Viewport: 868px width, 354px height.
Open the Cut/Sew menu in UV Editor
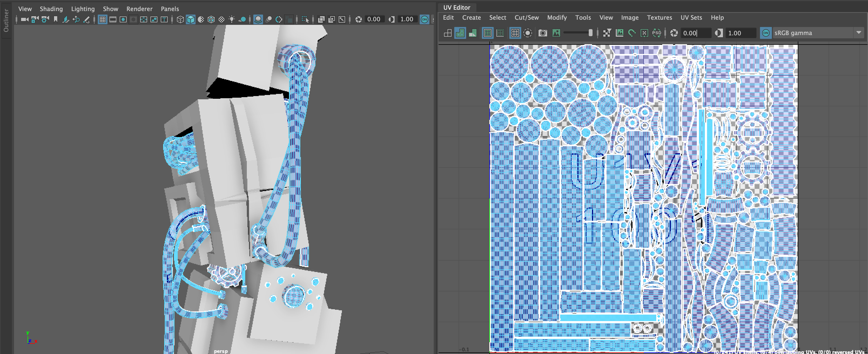pyautogui.click(x=526, y=18)
